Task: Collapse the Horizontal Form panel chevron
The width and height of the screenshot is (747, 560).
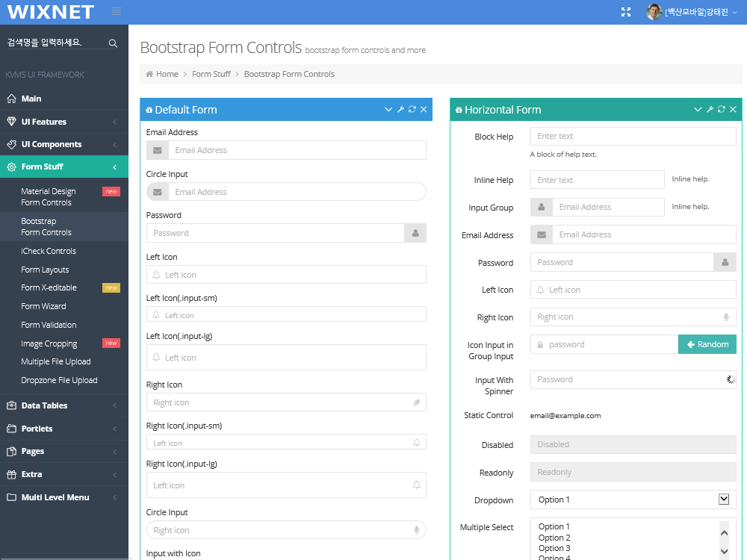Action: point(698,110)
